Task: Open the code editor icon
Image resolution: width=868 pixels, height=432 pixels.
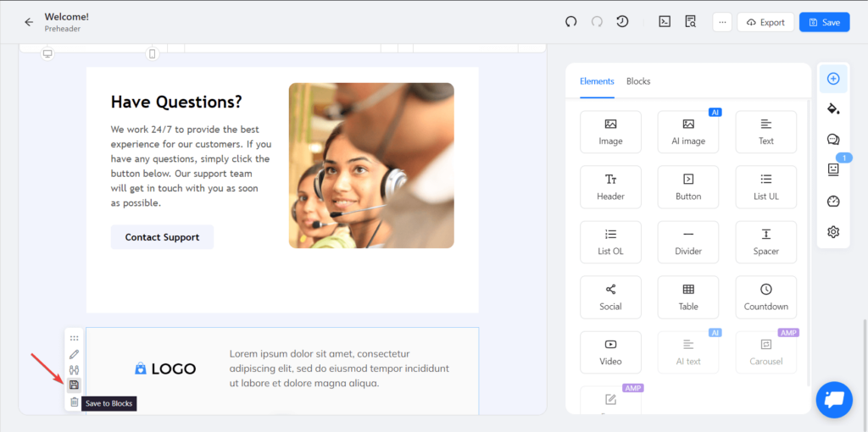Action: click(x=665, y=21)
